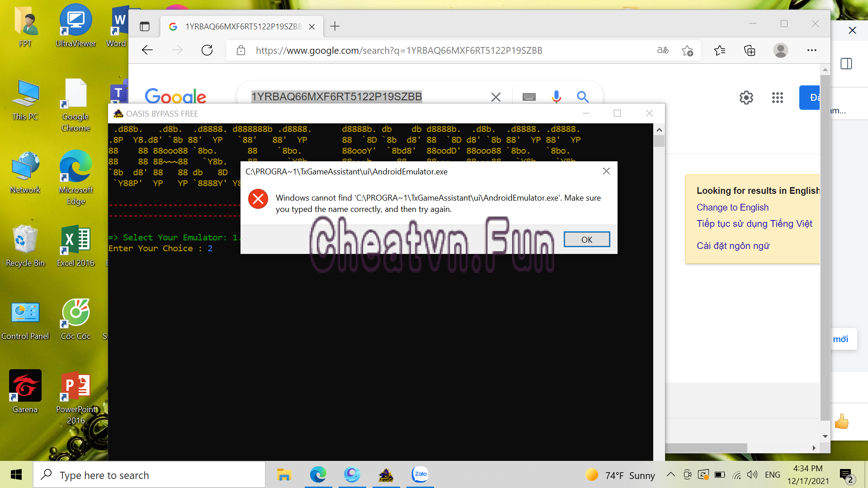Open Edge settings and more menu
Screen dimensions: 868x488
811,50
